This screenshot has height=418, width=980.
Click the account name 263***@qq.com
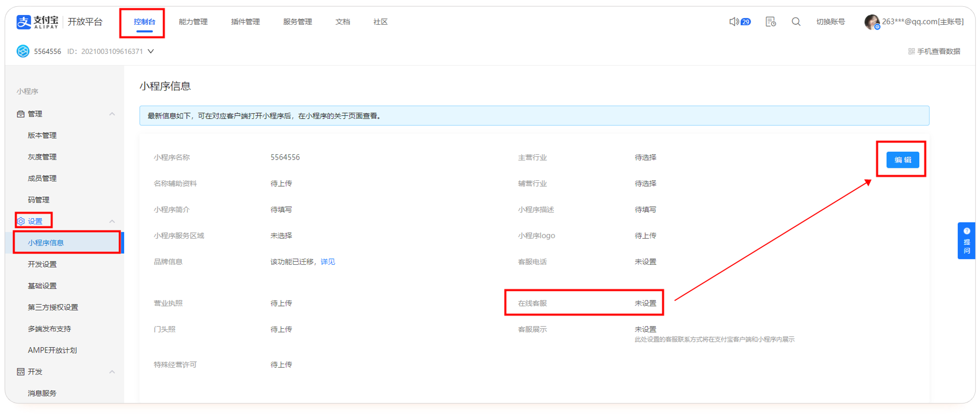[923, 22]
